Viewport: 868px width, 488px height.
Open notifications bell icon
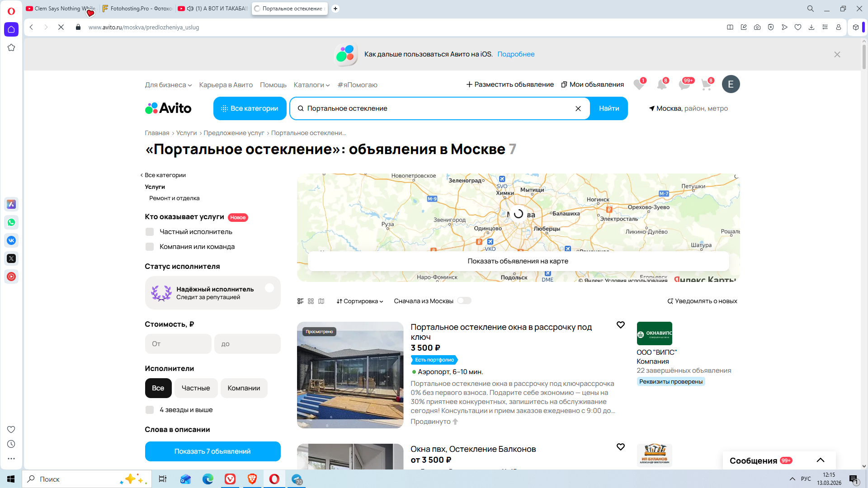[661, 84]
